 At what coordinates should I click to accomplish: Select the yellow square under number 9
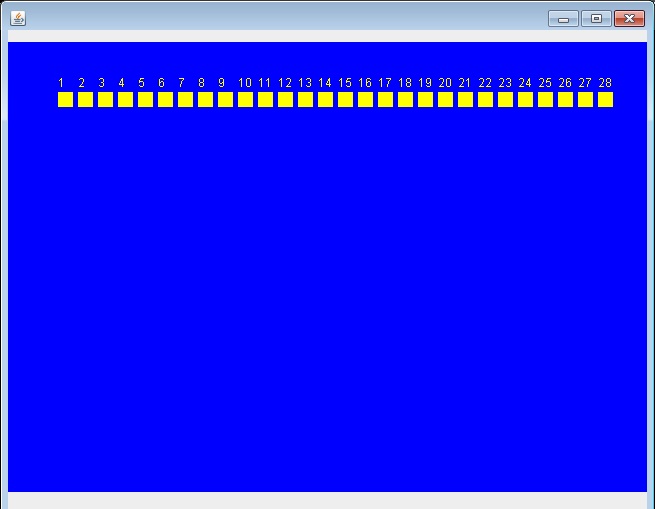click(x=225, y=99)
